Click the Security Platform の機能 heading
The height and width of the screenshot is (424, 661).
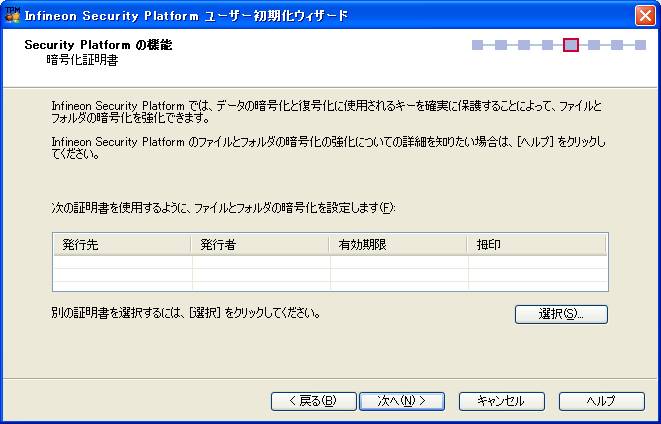98,45
